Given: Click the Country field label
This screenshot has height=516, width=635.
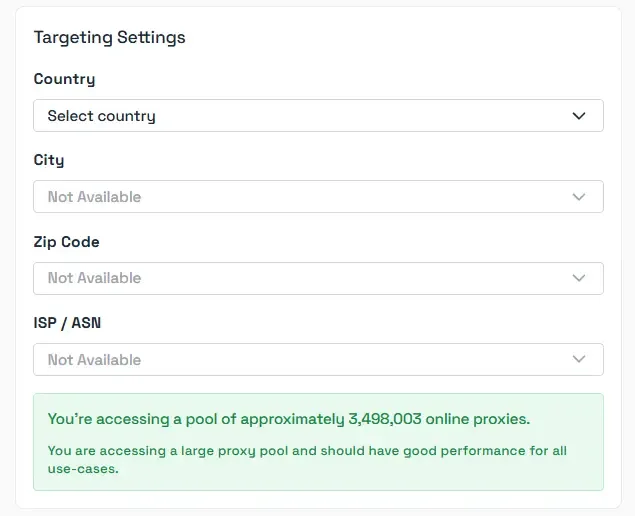Looking at the screenshot, I should click(x=64, y=79).
